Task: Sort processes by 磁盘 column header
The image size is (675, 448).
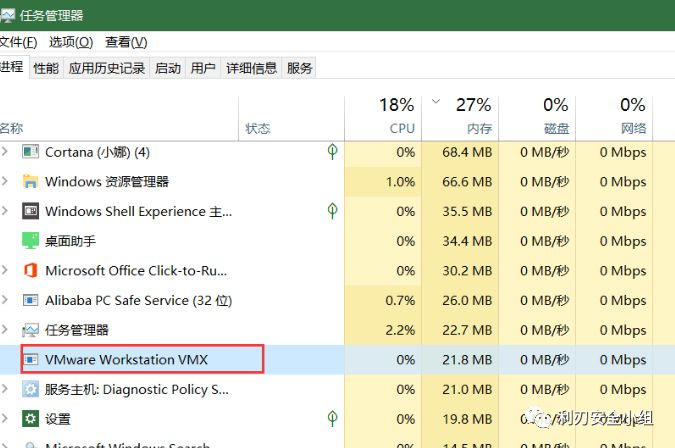Action: (537, 118)
